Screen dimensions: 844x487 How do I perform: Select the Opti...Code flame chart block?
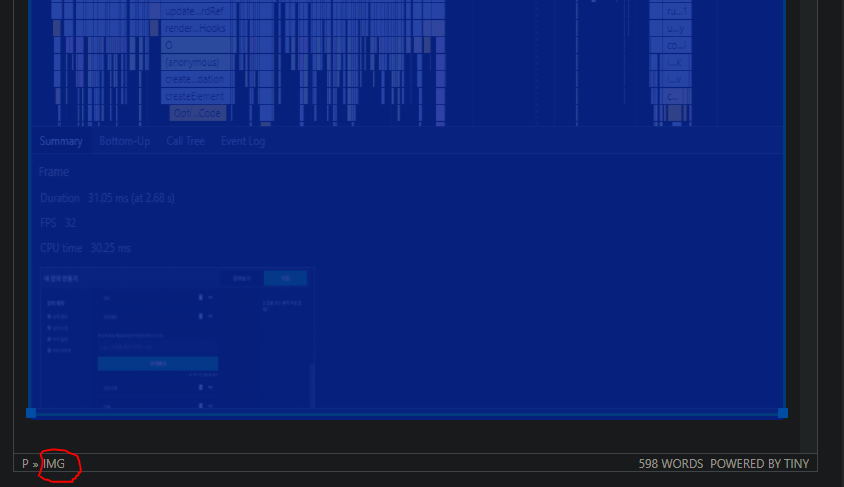click(x=198, y=113)
